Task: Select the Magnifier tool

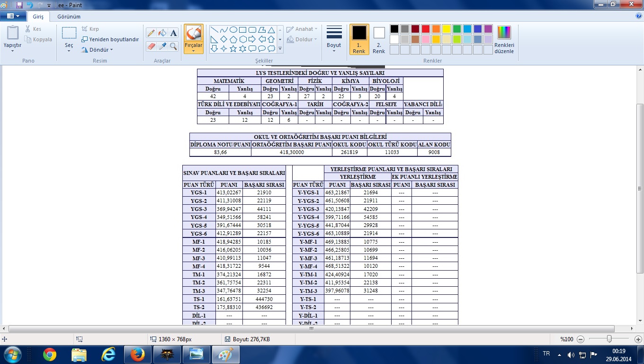Action: coord(173,46)
